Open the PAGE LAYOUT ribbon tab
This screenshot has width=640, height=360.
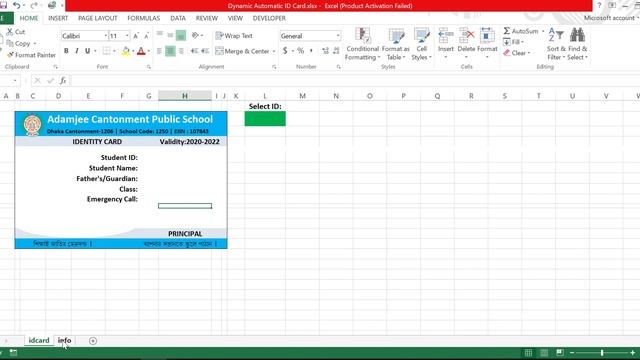[x=98, y=18]
